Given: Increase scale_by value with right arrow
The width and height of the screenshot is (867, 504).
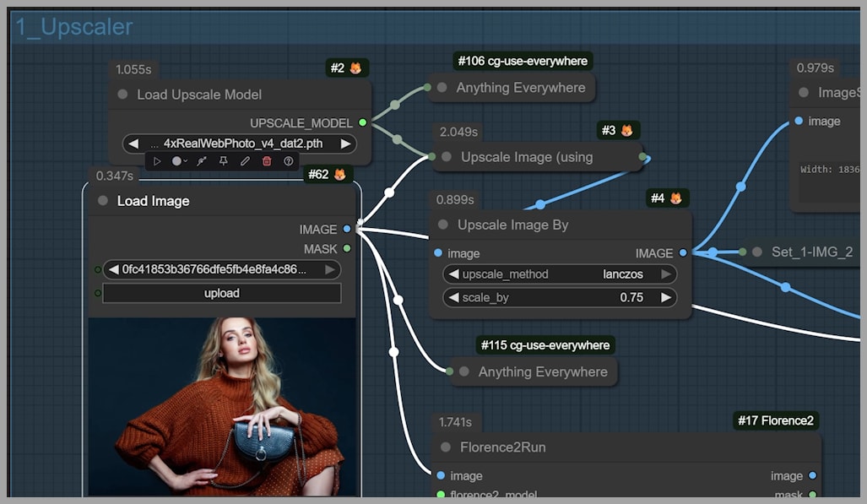Looking at the screenshot, I should click(x=666, y=298).
